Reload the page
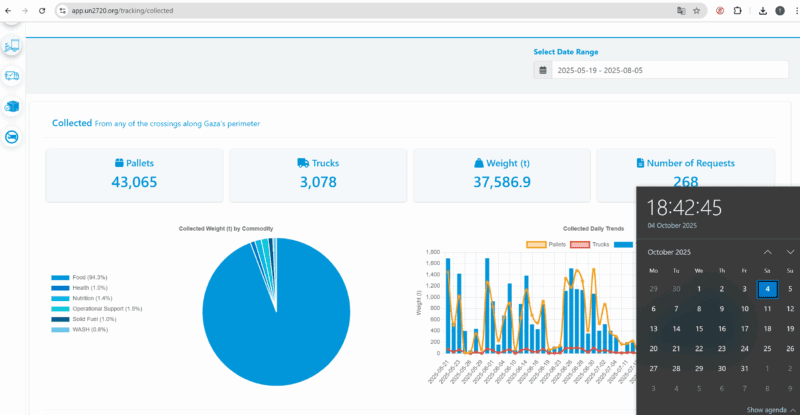 [41, 10]
